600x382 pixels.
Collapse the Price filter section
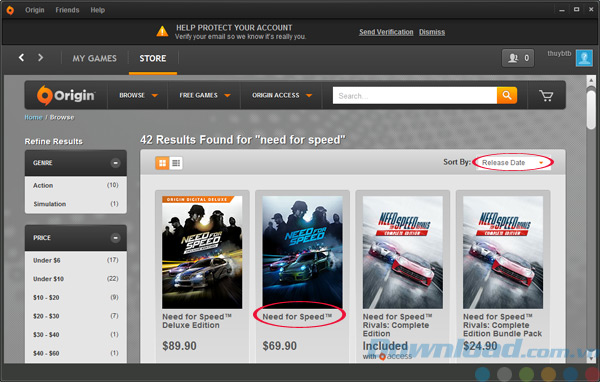coord(115,238)
